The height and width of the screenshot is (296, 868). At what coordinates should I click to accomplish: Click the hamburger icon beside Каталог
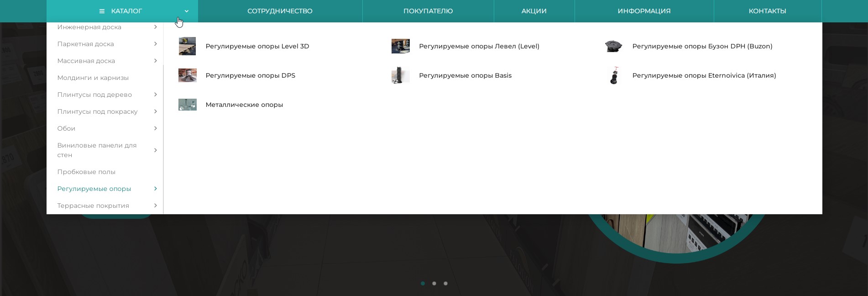point(102,11)
